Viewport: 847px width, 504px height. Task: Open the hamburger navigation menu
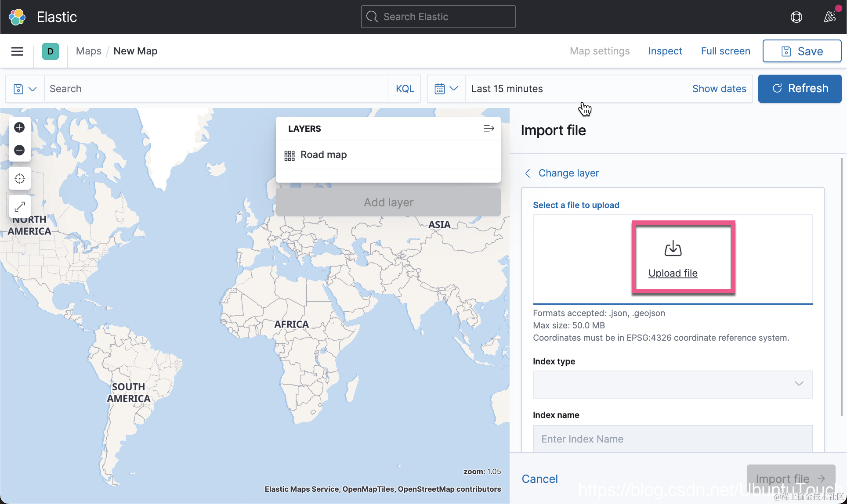(x=17, y=51)
